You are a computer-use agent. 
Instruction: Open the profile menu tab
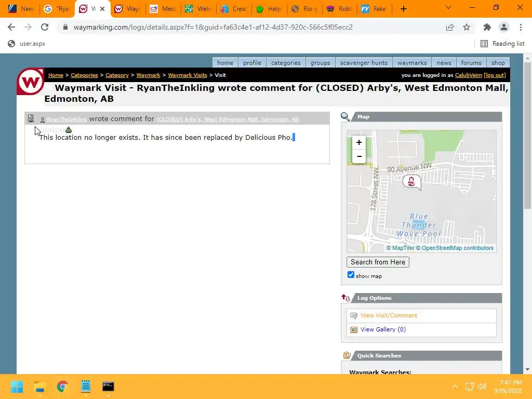[252, 63]
